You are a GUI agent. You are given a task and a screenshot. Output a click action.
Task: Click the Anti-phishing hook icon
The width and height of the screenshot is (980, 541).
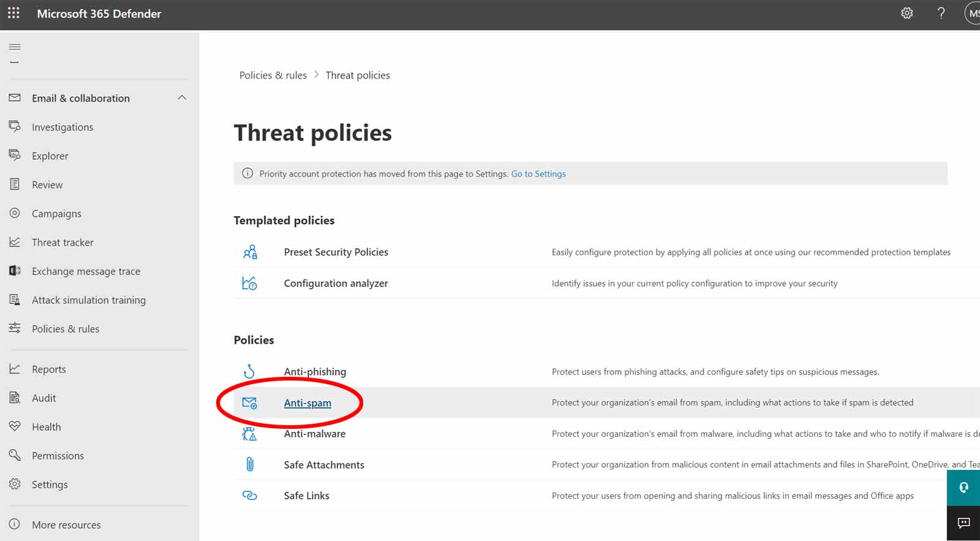click(249, 371)
